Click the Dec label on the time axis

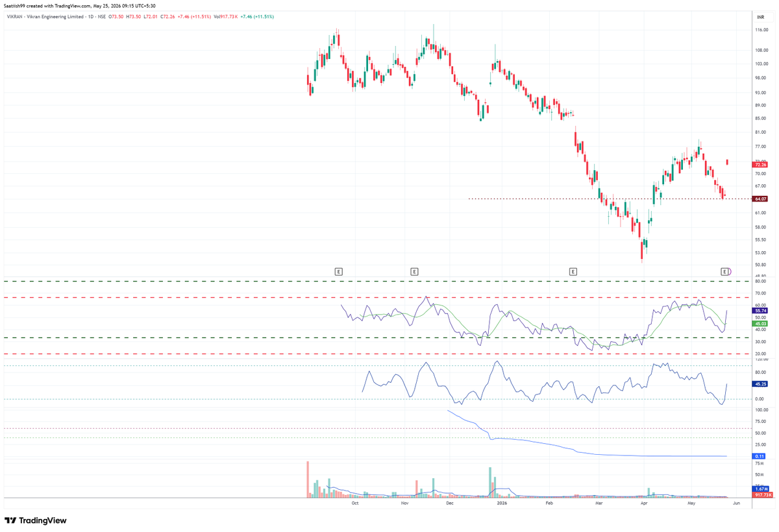[x=450, y=503]
